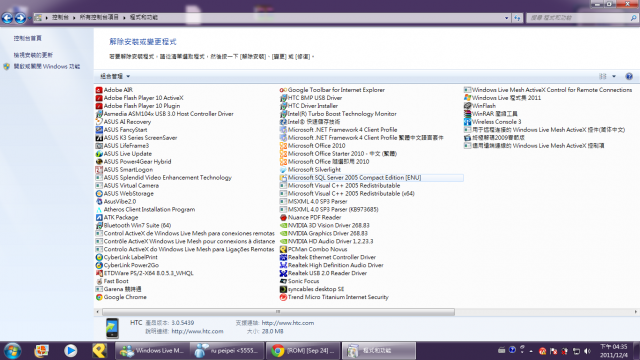Open the help question mark icon
This screenshot has width=640, height=360.
pyautogui.click(x=629, y=76)
